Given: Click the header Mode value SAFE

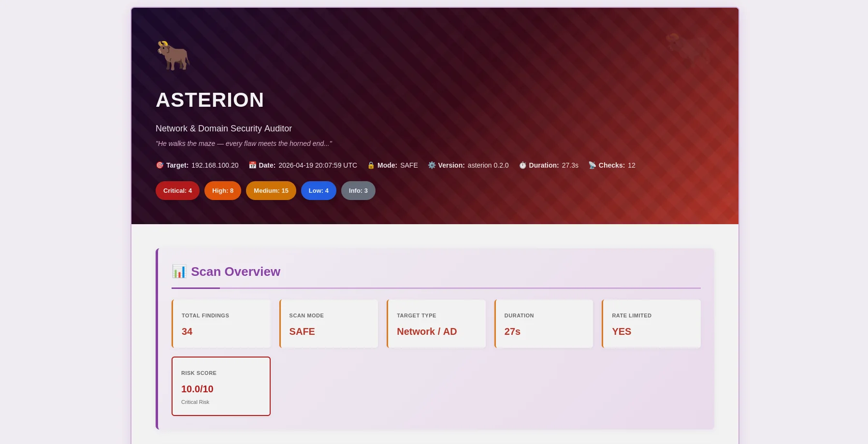Looking at the screenshot, I should (409, 165).
